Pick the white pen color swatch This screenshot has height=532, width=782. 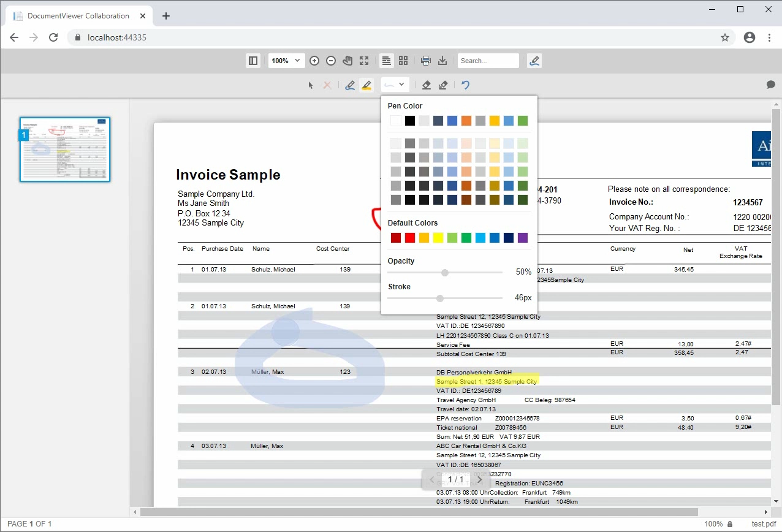[x=396, y=121]
